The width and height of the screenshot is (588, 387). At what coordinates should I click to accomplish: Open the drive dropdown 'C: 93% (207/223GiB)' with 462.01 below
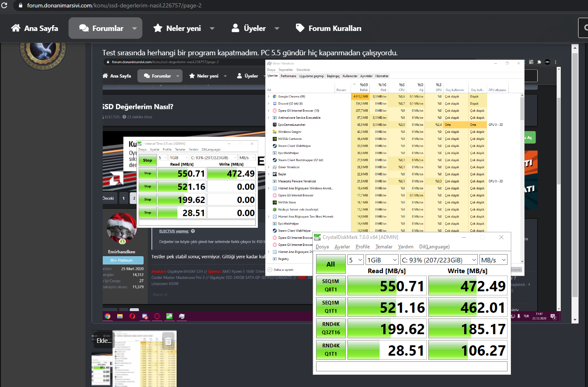[x=439, y=260]
